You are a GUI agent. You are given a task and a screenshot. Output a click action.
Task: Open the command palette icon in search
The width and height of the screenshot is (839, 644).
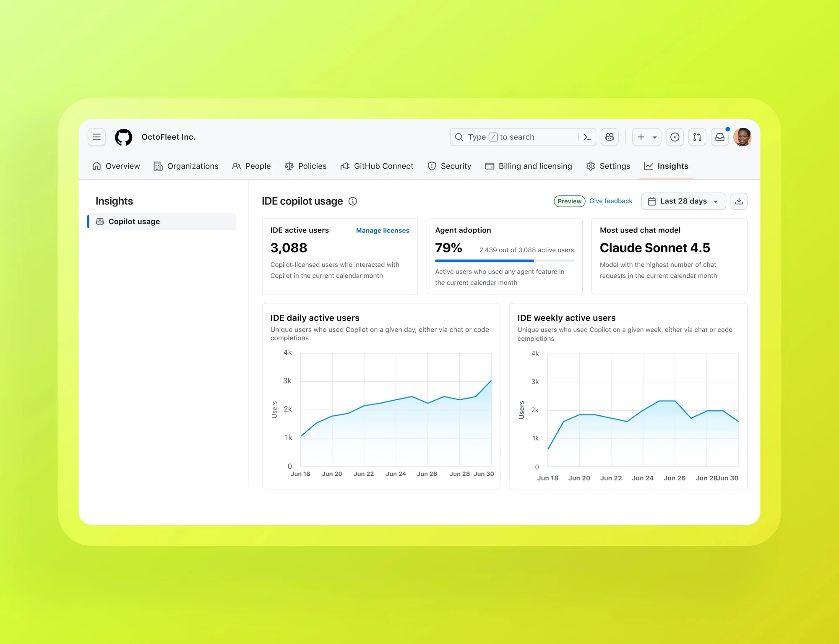(587, 137)
